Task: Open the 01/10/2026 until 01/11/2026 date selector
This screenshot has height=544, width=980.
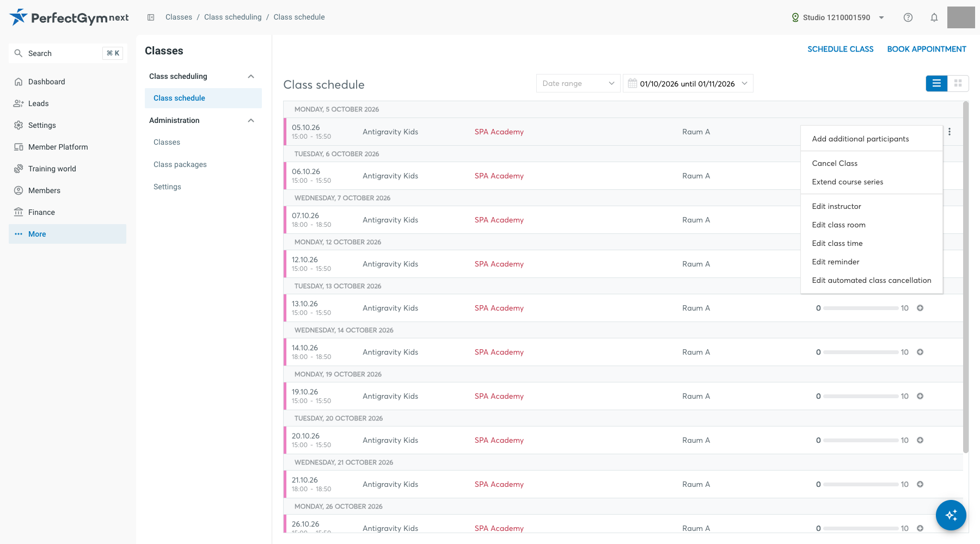Action: point(688,83)
